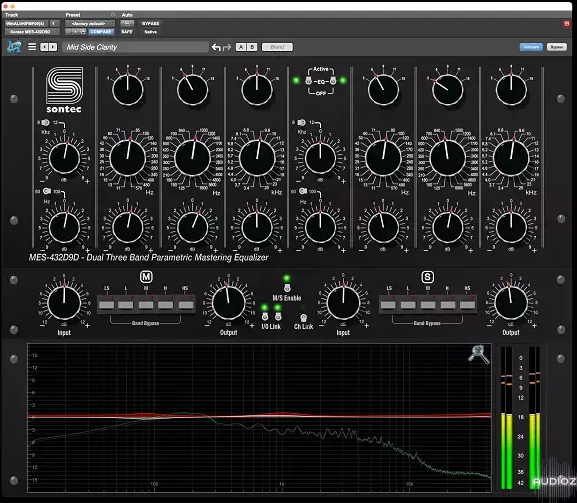The image size is (577, 503).
Task: Open the Sontec MES-432D9D plugin selector
Action: pyautogui.click(x=32, y=32)
